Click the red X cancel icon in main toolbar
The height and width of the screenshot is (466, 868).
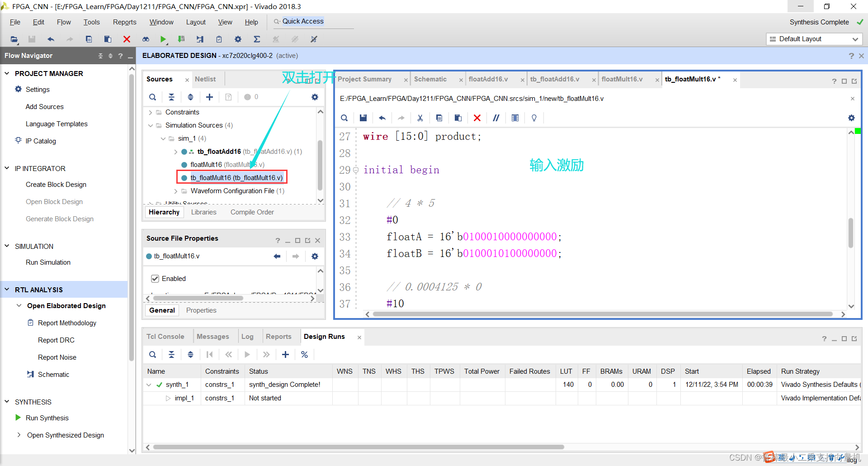click(x=127, y=39)
